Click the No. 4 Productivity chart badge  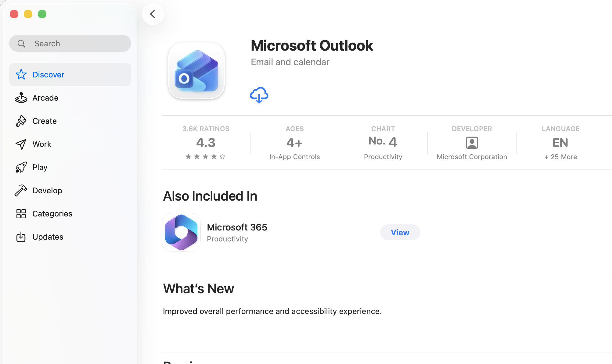pos(383,143)
